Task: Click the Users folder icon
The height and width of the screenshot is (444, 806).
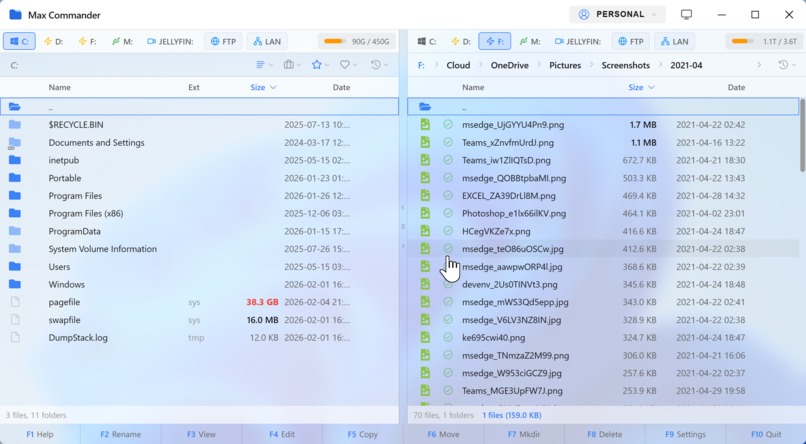Action: pyautogui.click(x=15, y=266)
